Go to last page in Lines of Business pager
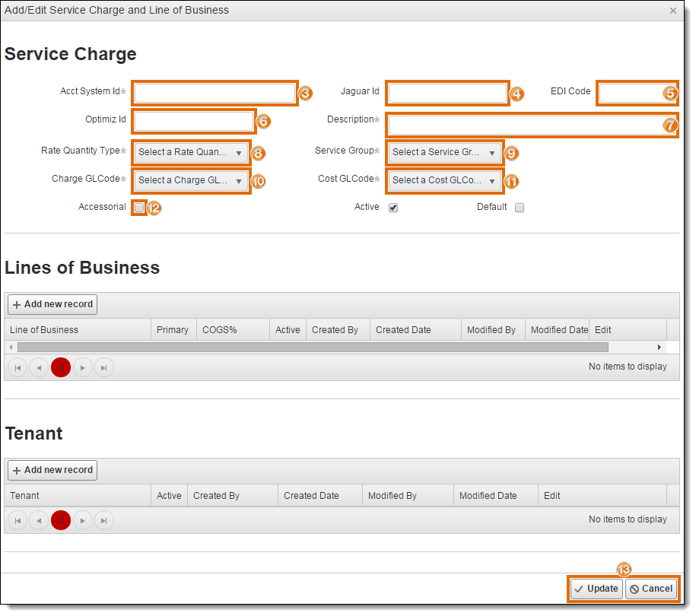This screenshot has width=696, height=616. pyautogui.click(x=104, y=368)
